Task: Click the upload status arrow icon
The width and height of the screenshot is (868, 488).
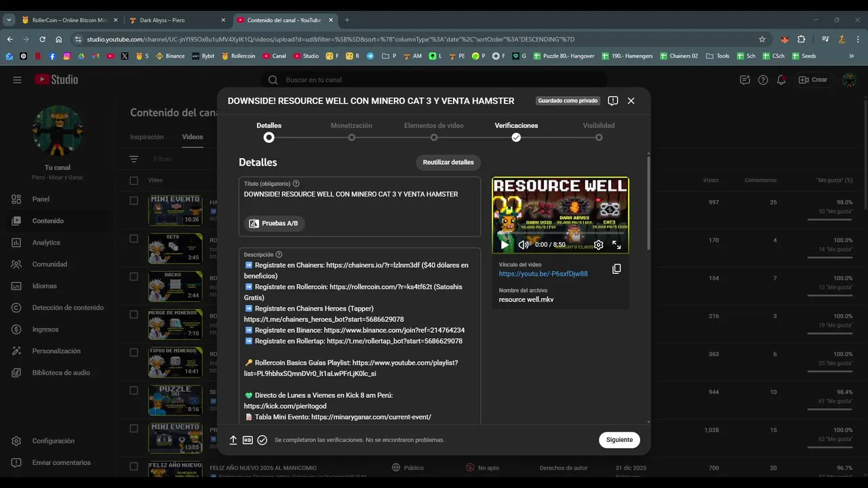Action: tap(233, 440)
